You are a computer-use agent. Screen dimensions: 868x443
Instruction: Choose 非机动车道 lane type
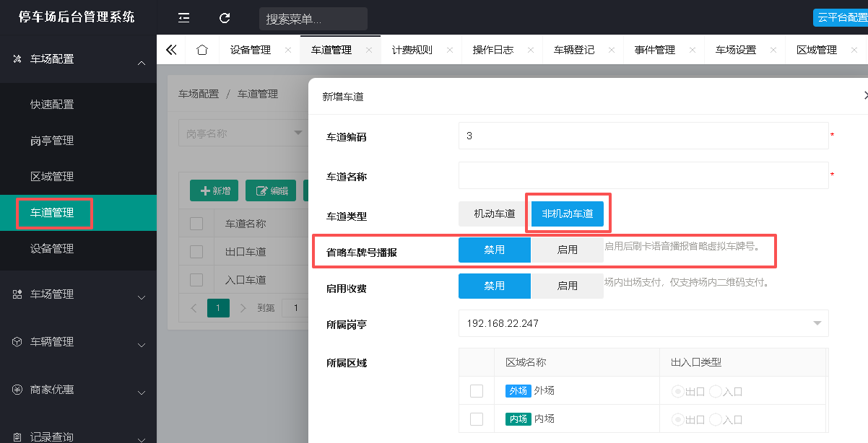pos(568,214)
